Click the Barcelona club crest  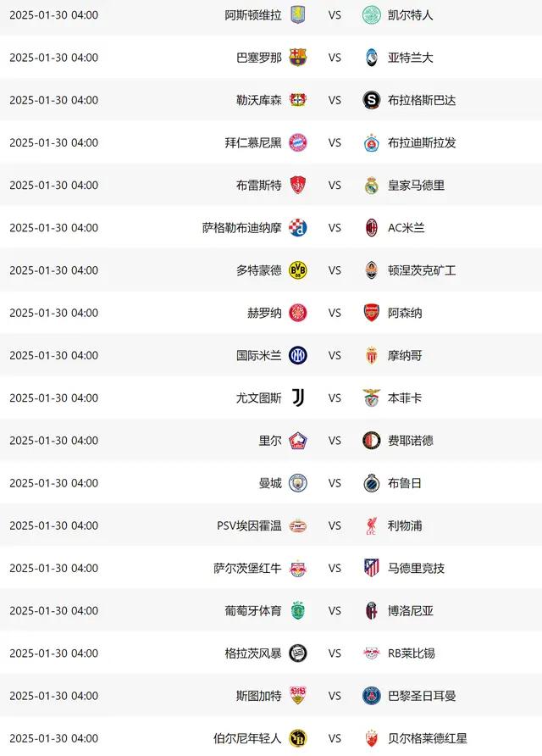297,58
